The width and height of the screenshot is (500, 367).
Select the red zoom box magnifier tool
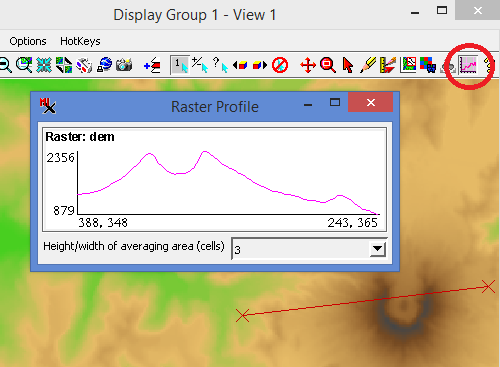[328, 65]
